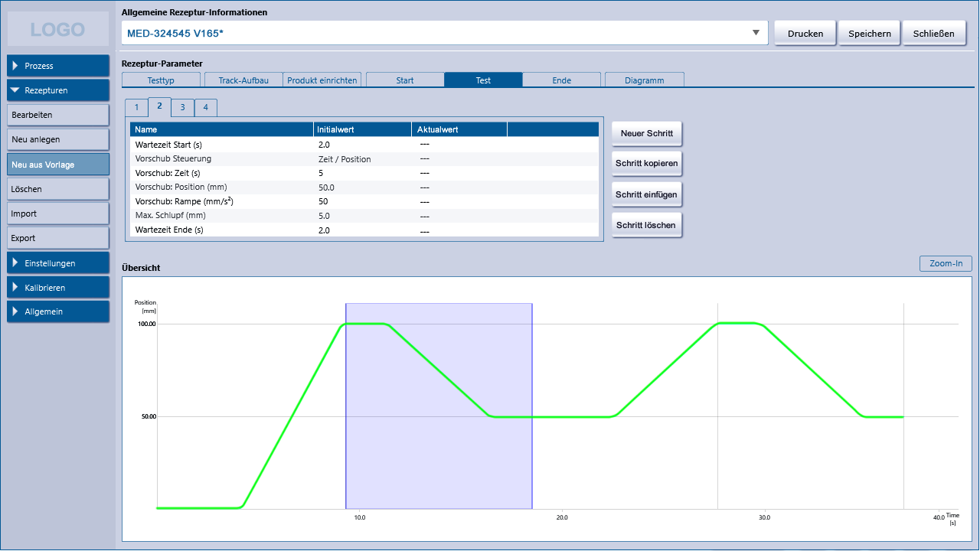Select step tab 3
The height and width of the screenshot is (551, 980).
coord(182,107)
